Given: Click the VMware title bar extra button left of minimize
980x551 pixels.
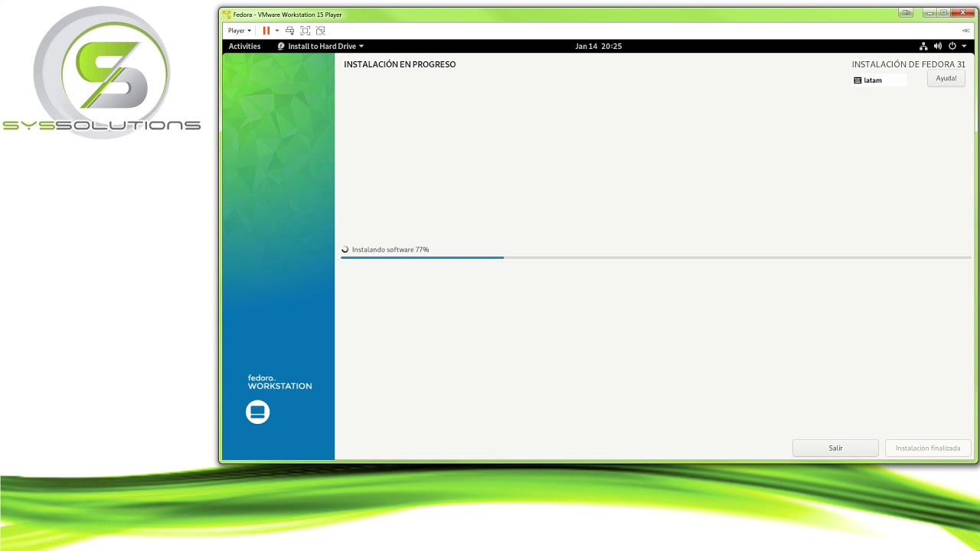Looking at the screenshot, I should click(906, 13).
